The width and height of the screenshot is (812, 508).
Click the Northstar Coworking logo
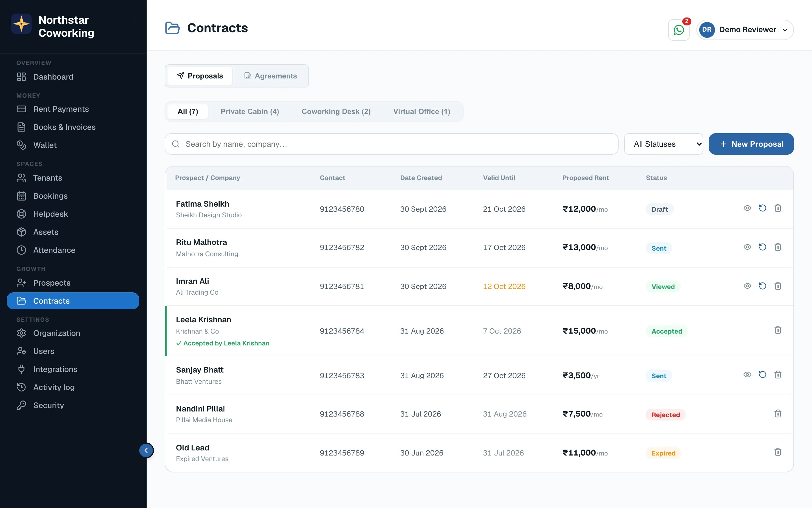[x=21, y=24]
